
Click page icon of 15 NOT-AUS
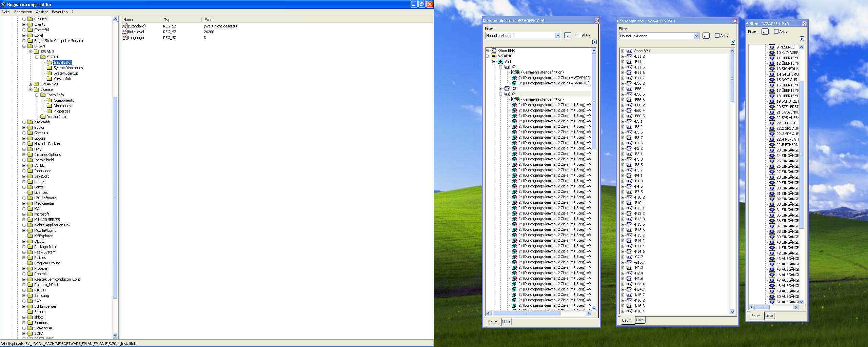click(772, 80)
